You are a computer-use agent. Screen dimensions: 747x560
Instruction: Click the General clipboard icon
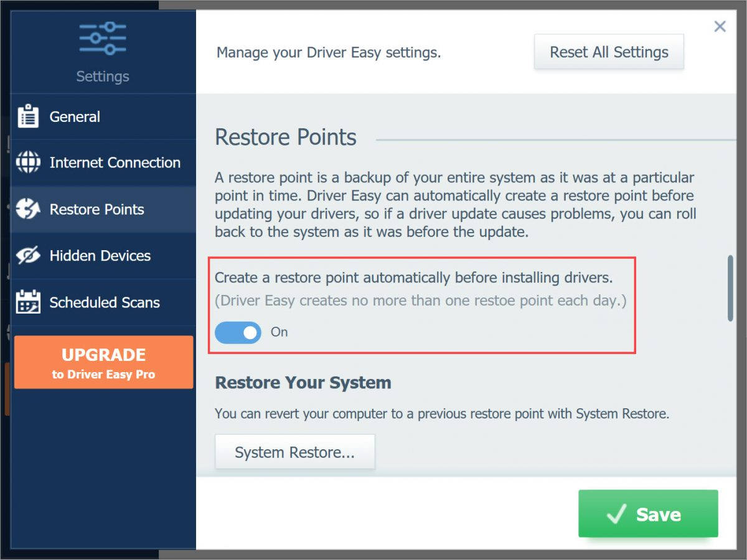pos(28,116)
